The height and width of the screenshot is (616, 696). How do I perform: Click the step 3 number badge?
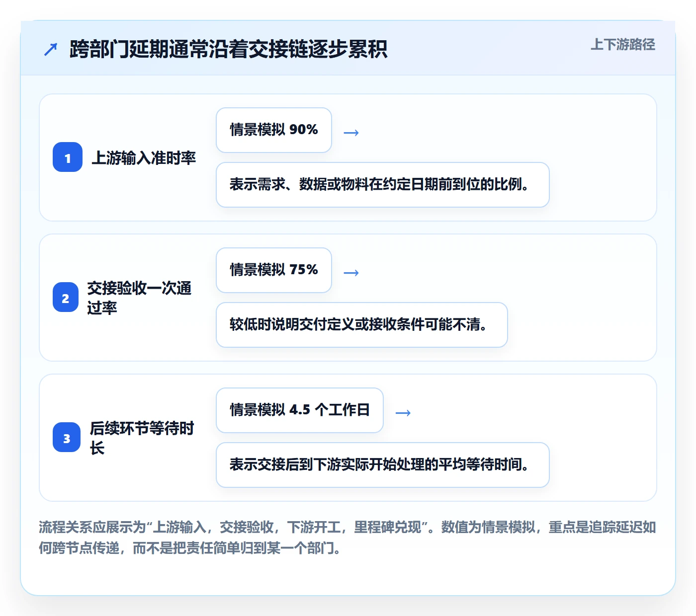(67, 438)
